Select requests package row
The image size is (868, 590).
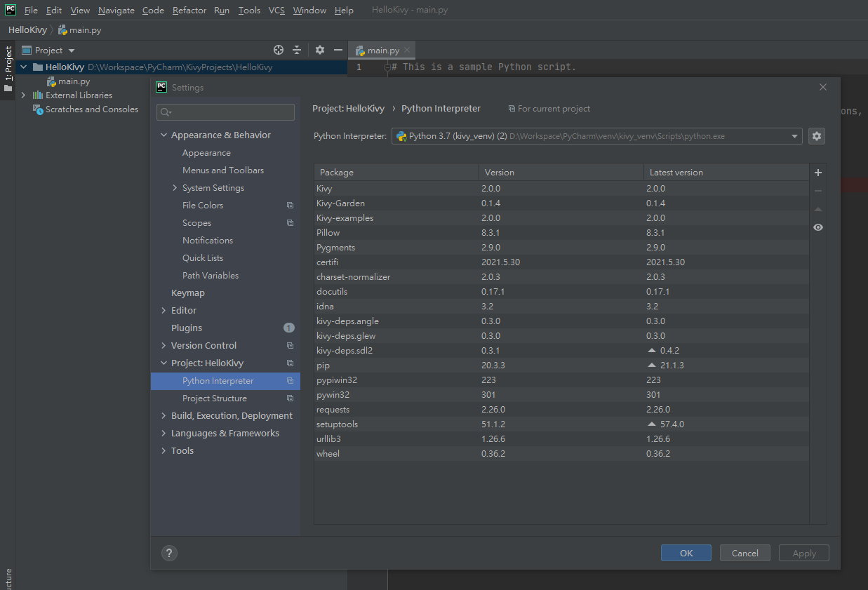(561, 410)
